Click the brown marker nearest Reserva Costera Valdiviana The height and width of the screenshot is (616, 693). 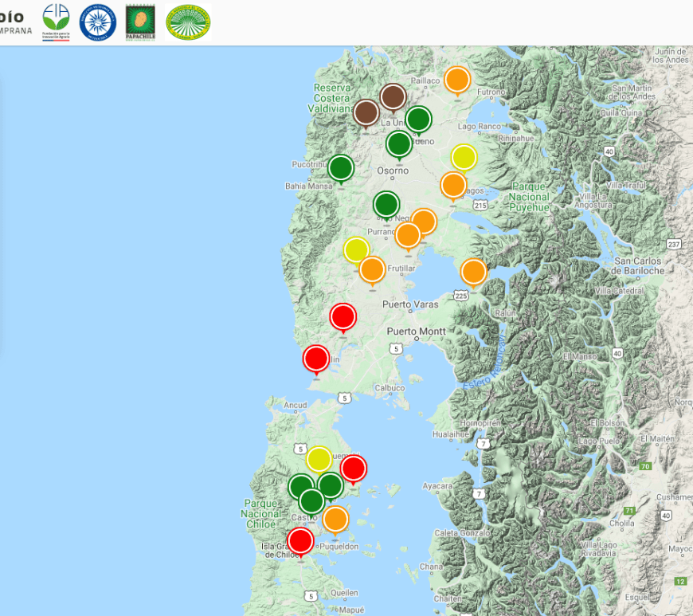366,112
